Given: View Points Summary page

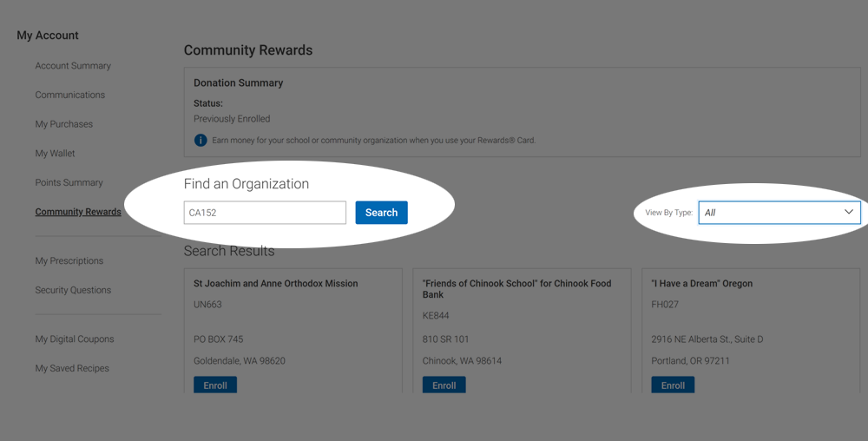Looking at the screenshot, I should click(69, 182).
